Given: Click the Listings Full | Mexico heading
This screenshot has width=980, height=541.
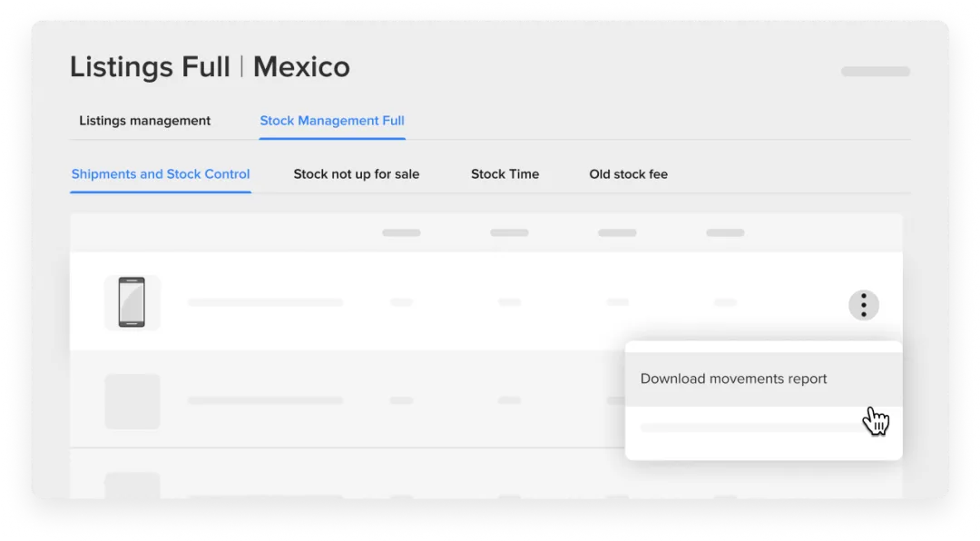Looking at the screenshot, I should [x=210, y=67].
